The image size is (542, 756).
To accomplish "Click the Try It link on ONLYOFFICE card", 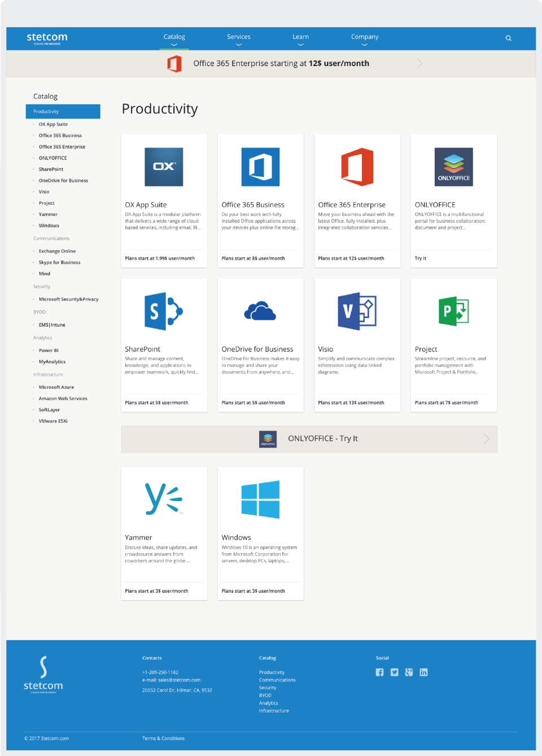I will (420, 258).
